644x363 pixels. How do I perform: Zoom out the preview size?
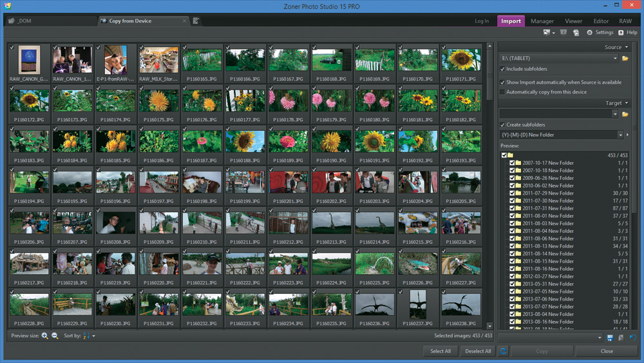point(55,336)
